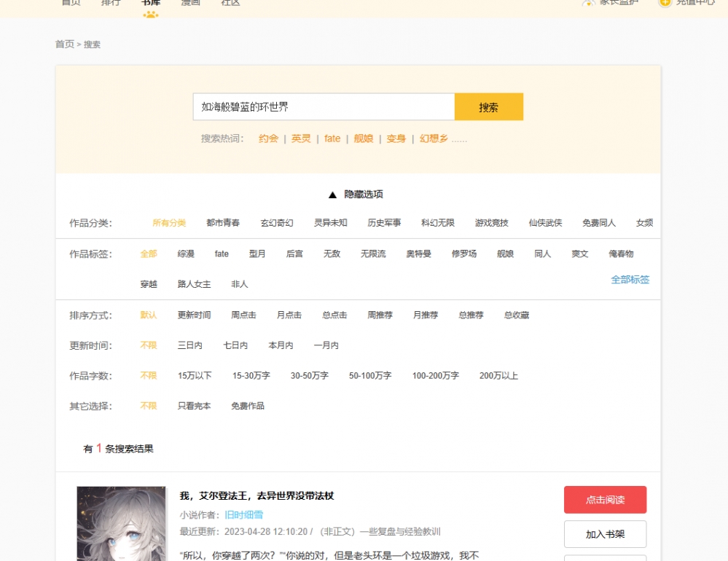Screen dimensions: 728x561
Task: Expand all tags with 全部标签
Action: click(630, 280)
